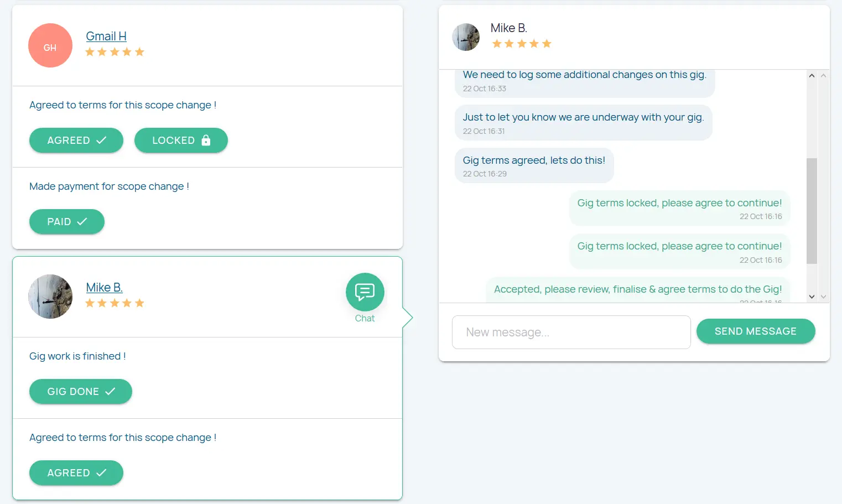Click the GH avatar circle

[x=50, y=45]
